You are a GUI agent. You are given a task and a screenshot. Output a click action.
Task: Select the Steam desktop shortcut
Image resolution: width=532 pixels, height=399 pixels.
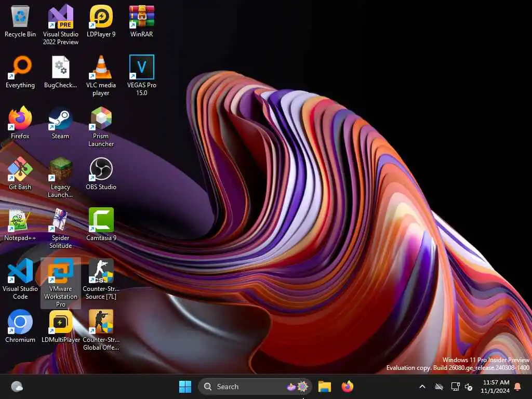(x=60, y=123)
